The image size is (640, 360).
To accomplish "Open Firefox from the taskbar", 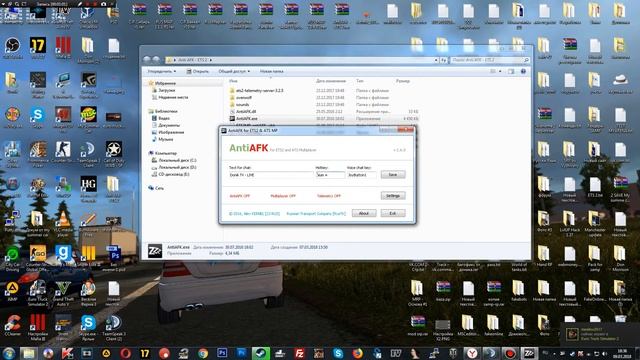I will 358,353.
